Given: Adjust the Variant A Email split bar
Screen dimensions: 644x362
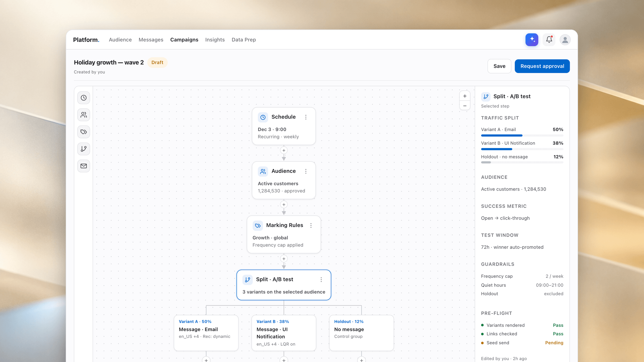Looking at the screenshot, I should tap(522, 135).
